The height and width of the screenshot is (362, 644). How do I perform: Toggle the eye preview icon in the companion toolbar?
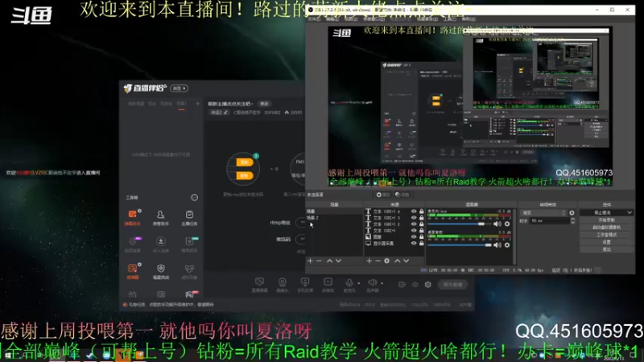tap(415, 285)
